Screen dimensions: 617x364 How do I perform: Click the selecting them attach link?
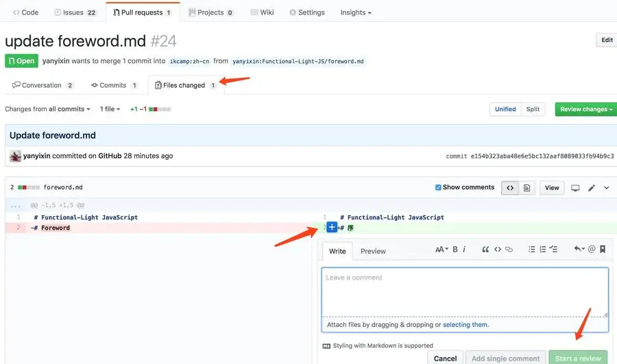point(465,325)
